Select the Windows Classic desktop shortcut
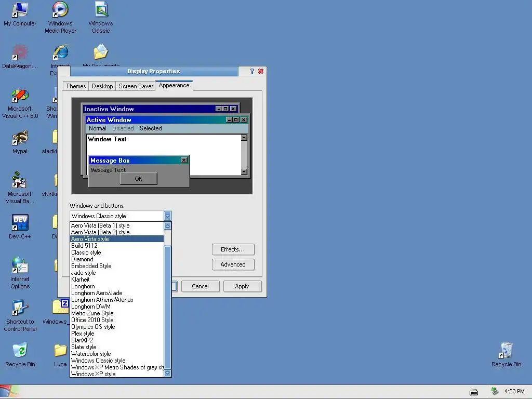The image size is (532, 399). click(101, 18)
